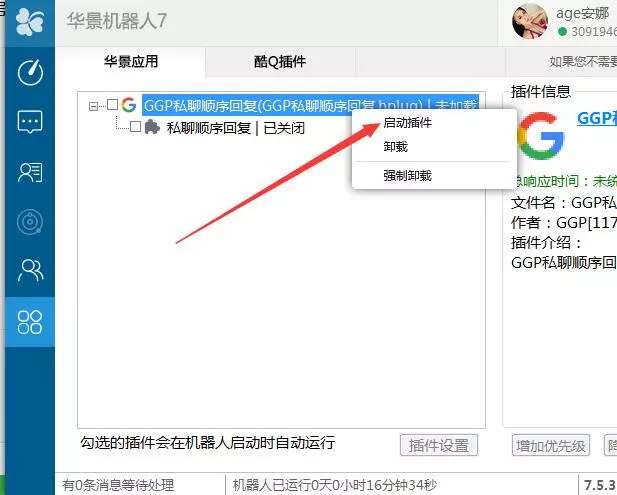Image resolution: width=617 pixels, height=495 pixels.
Task: Click the age安娜 username text
Action: click(582, 13)
